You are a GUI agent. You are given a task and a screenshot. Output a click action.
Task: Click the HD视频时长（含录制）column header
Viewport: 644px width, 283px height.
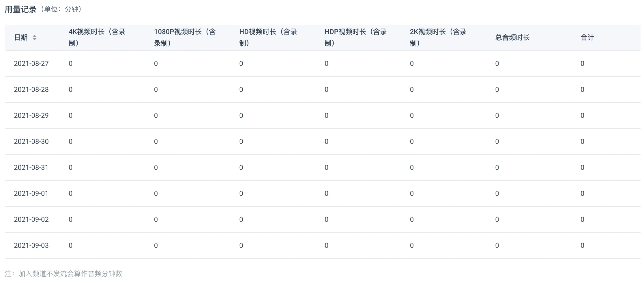268,38
